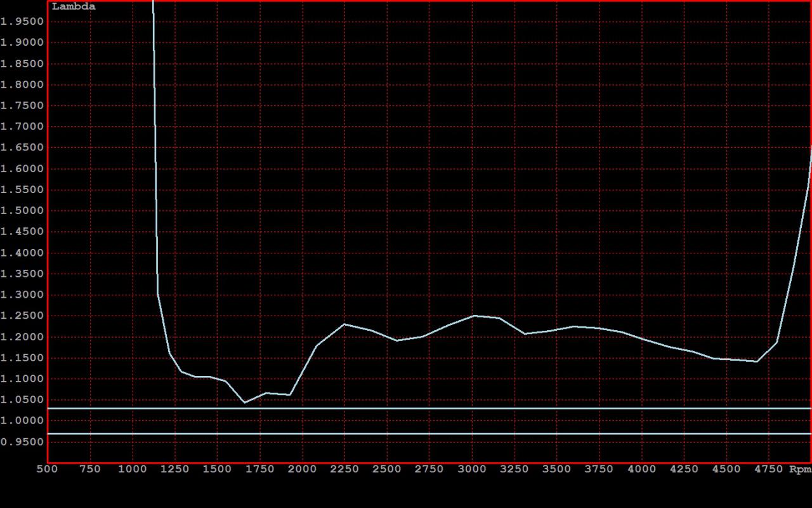812x508 pixels.
Task: Select the 3500 rpm axis tick label
Action: tap(557, 469)
